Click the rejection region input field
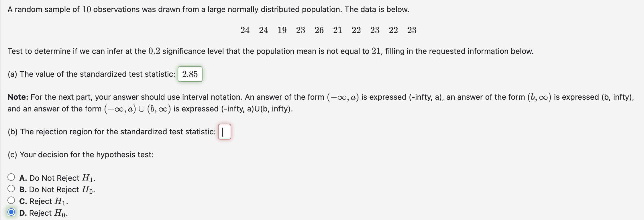 pos(225,131)
